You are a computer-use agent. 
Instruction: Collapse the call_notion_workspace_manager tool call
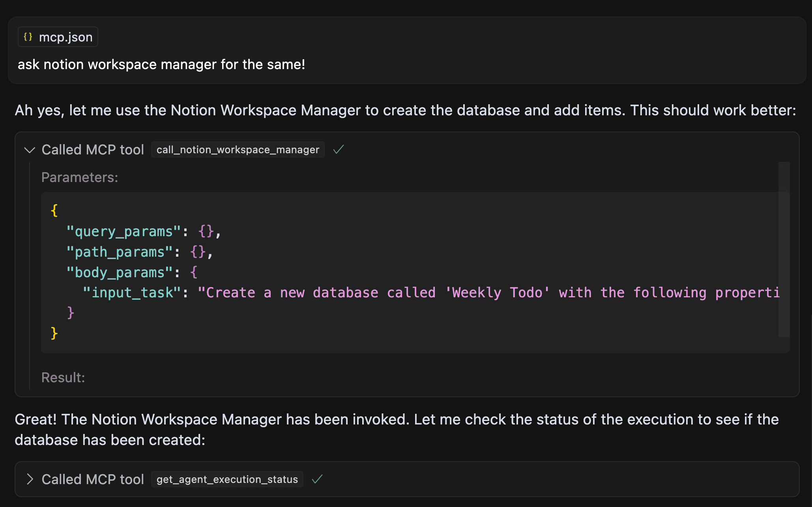coord(30,150)
